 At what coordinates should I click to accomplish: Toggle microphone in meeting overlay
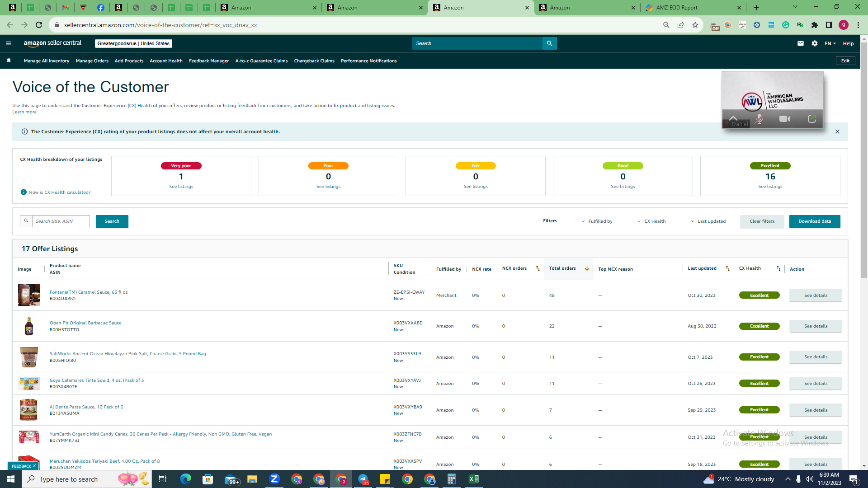pos(759,119)
